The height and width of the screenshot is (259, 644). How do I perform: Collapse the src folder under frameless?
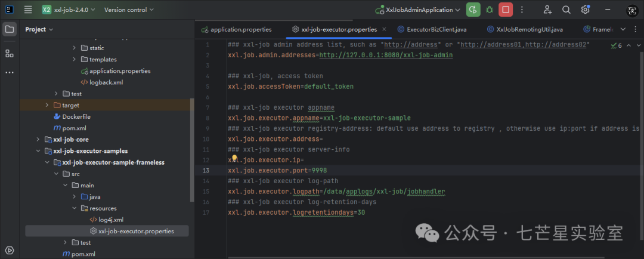click(x=56, y=174)
